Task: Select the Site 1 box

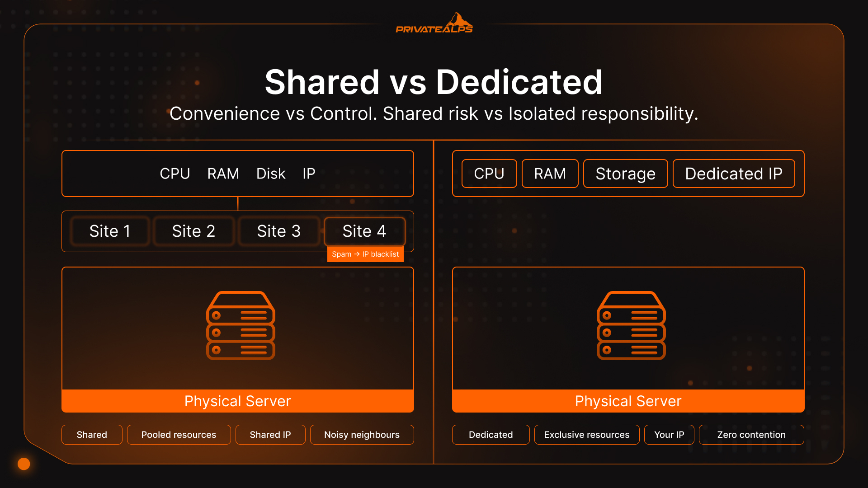Action: point(110,231)
